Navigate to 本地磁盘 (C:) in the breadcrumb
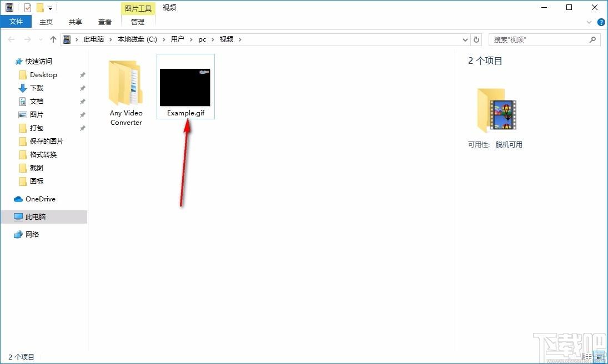The height and width of the screenshot is (364, 608). [x=137, y=39]
